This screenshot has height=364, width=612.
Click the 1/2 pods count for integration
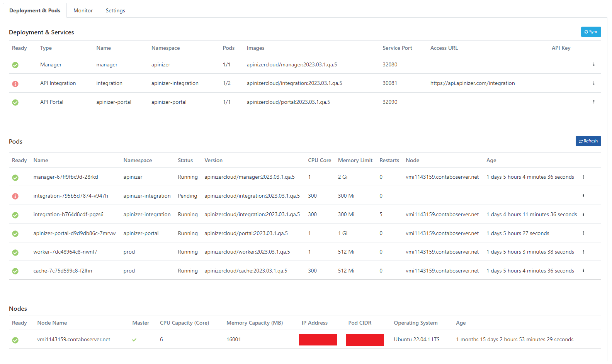(227, 83)
